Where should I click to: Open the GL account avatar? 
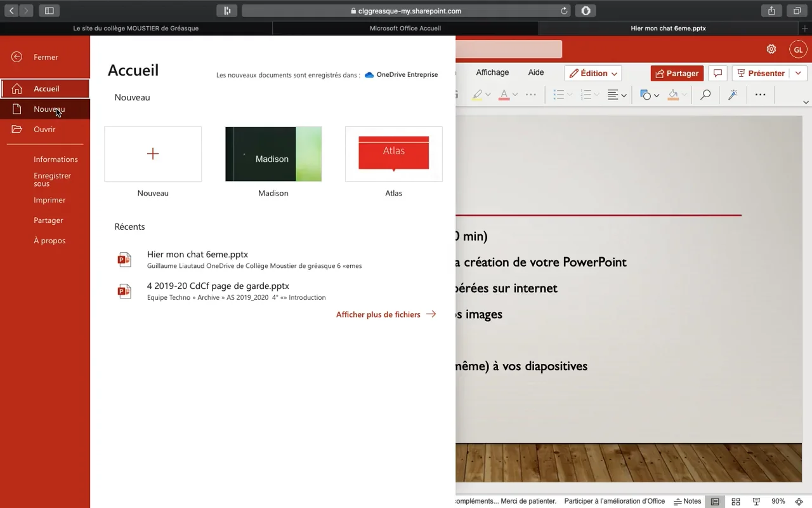click(798, 49)
